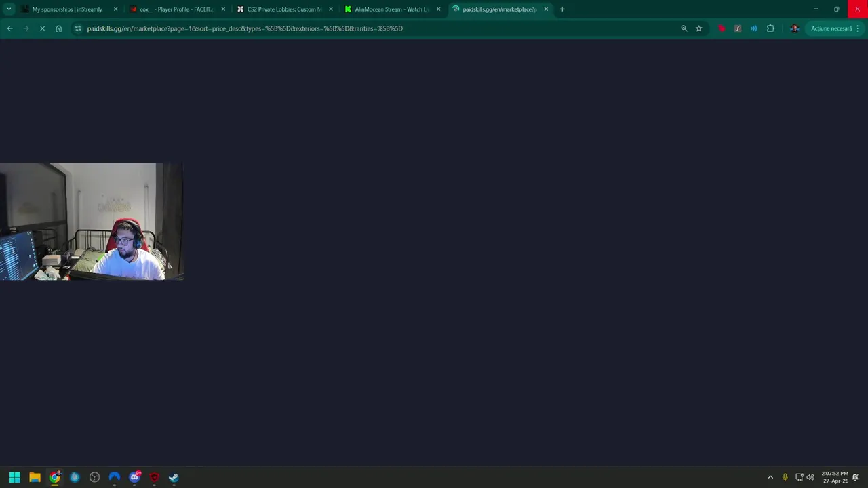The width and height of the screenshot is (868, 488).
Task: Bookmark this page with the star
Action: coord(698,28)
